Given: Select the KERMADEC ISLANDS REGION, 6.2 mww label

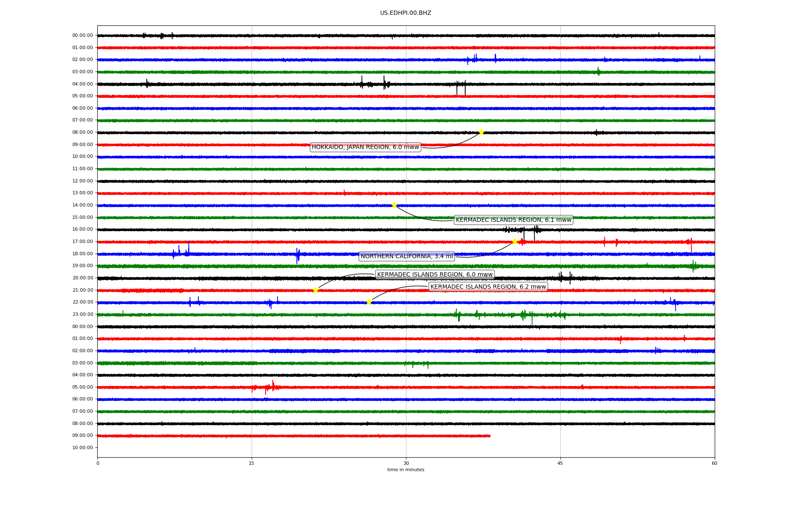Looking at the screenshot, I should (488, 287).
